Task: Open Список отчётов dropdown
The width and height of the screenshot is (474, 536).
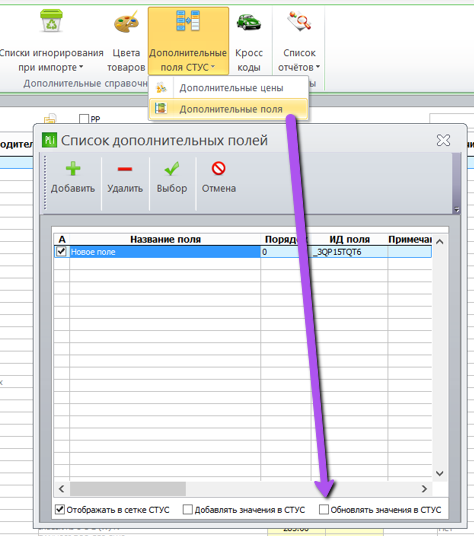Action: click(x=299, y=41)
